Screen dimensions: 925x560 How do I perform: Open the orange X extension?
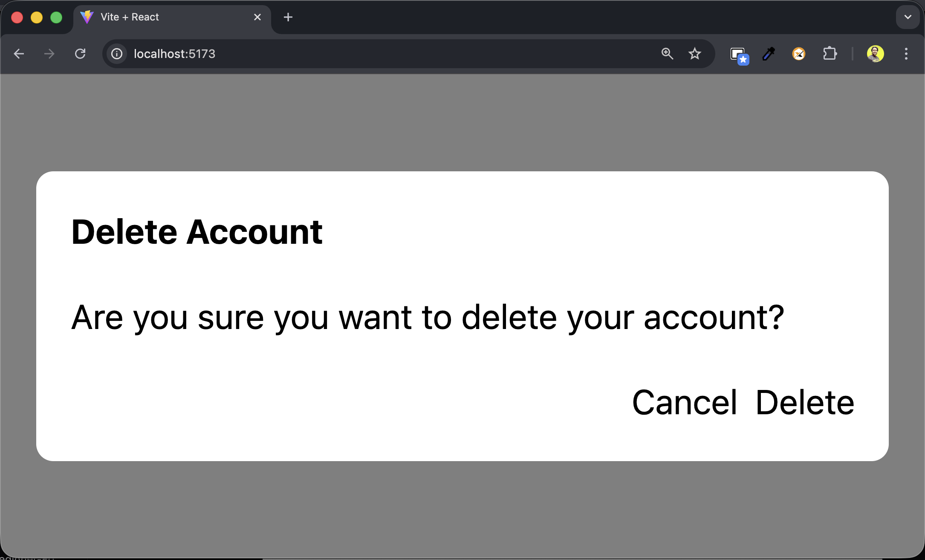799,54
